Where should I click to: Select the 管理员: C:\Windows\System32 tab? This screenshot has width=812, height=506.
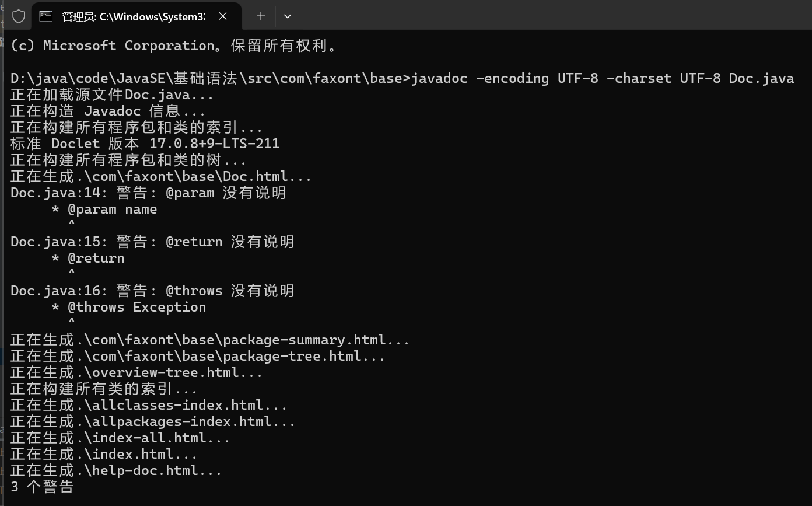pyautogui.click(x=135, y=16)
